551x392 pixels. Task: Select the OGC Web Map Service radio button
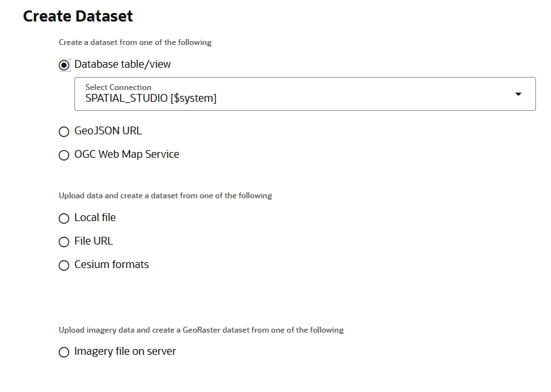(64, 155)
